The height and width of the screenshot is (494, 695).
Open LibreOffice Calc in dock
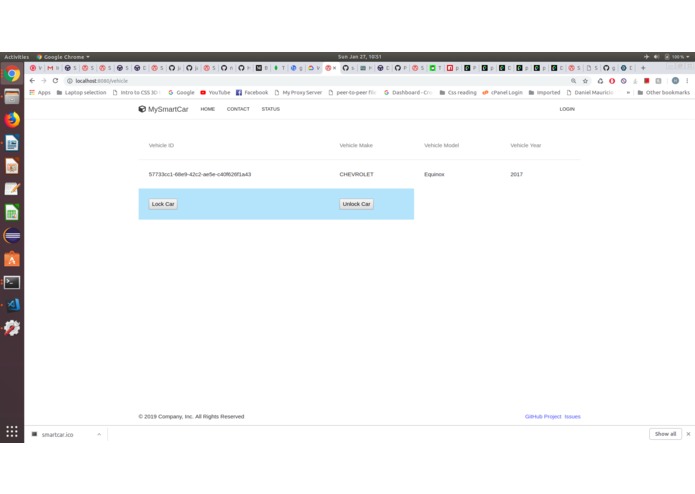coord(12,213)
